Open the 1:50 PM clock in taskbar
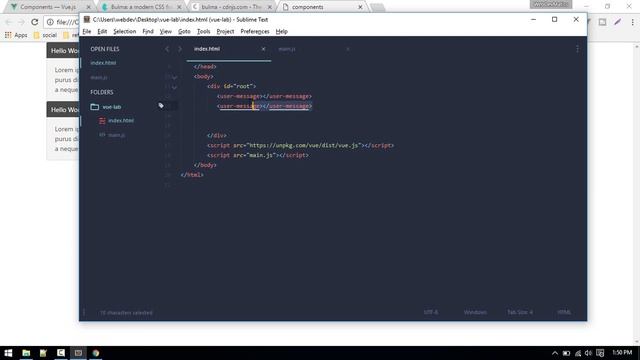 click(622, 353)
